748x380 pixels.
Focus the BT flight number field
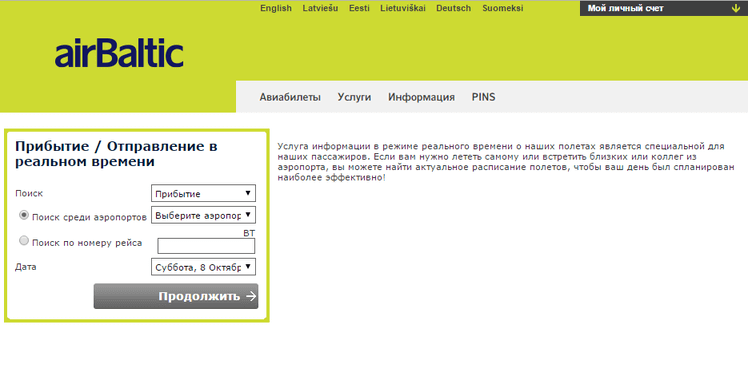click(x=206, y=246)
